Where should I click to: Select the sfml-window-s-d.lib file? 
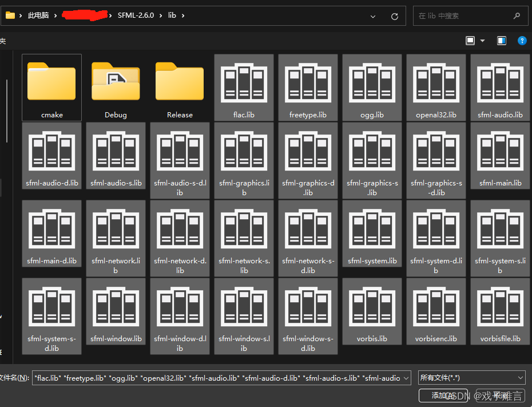click(308, 316)
